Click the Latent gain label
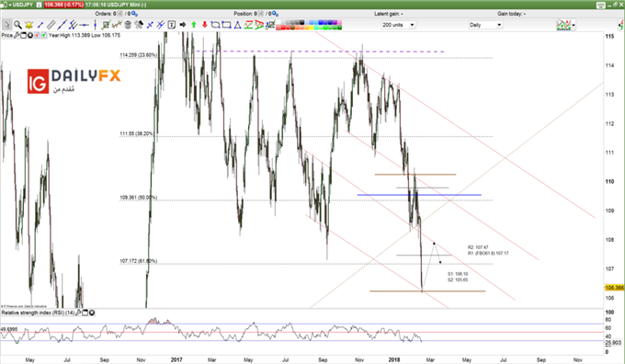Image resolution: width=625 pixels, height=364 pixels. coord(388,14)
